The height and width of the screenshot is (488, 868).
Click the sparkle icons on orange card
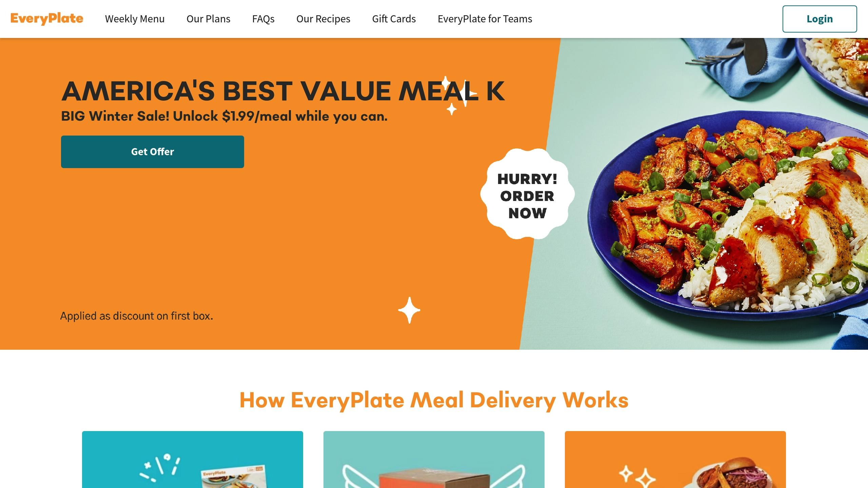[637, 476]
